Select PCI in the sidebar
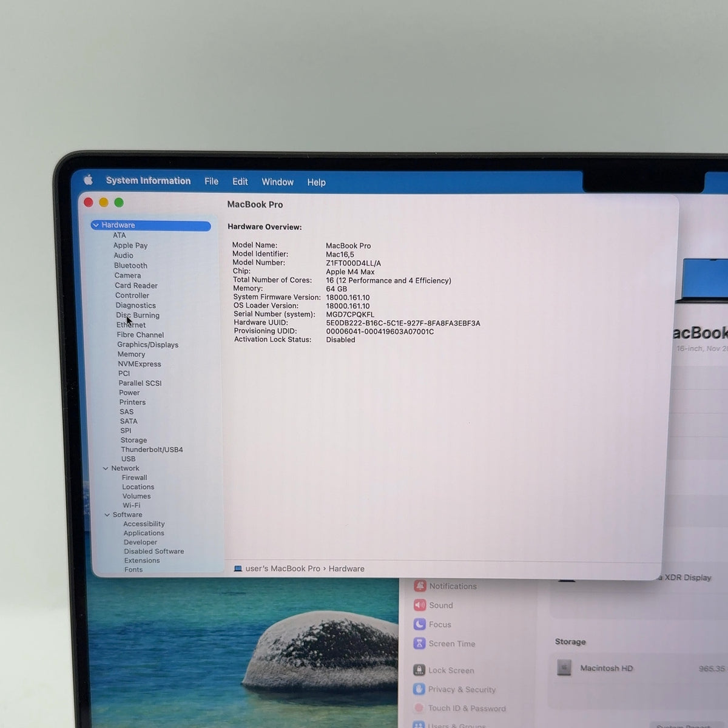 (124, 374)
